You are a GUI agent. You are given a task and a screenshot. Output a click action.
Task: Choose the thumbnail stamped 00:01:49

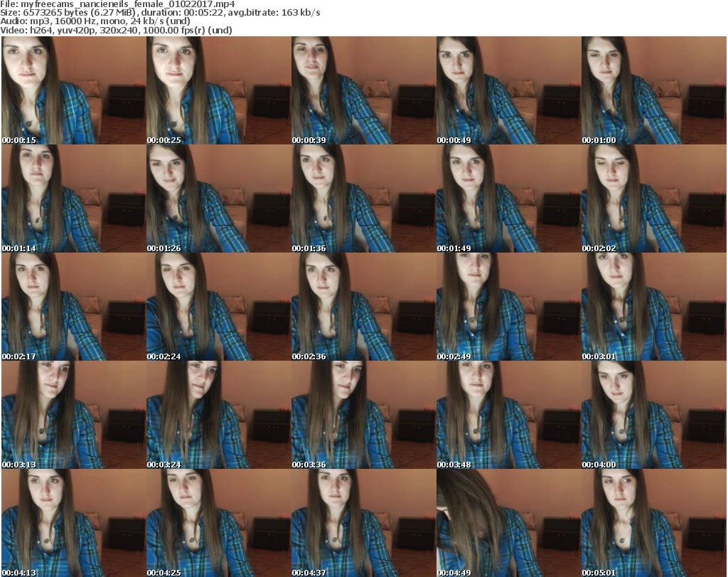pos(508,198)
